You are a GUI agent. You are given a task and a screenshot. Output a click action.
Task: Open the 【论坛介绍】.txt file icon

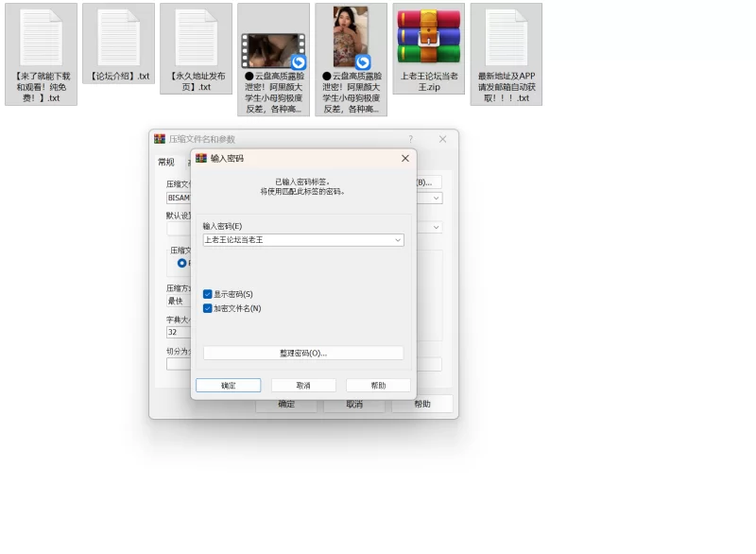(x=118, y=38)
